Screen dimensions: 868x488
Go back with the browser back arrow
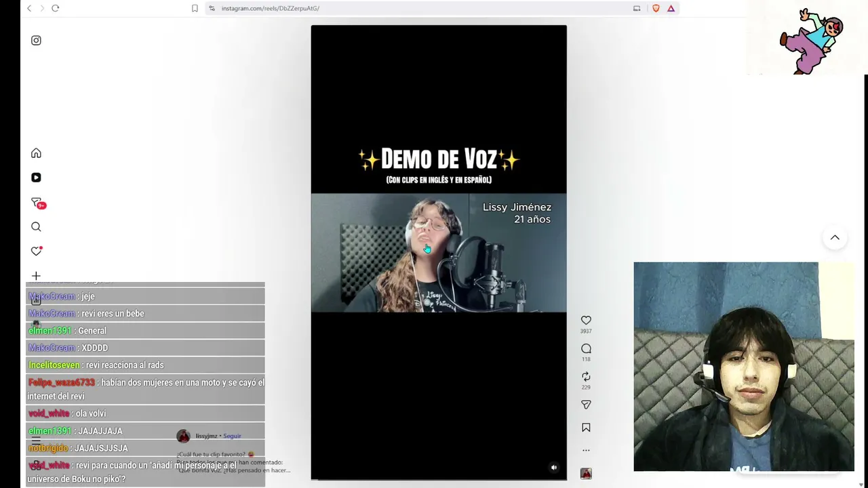pyautogui.click(x=29, y=8)
